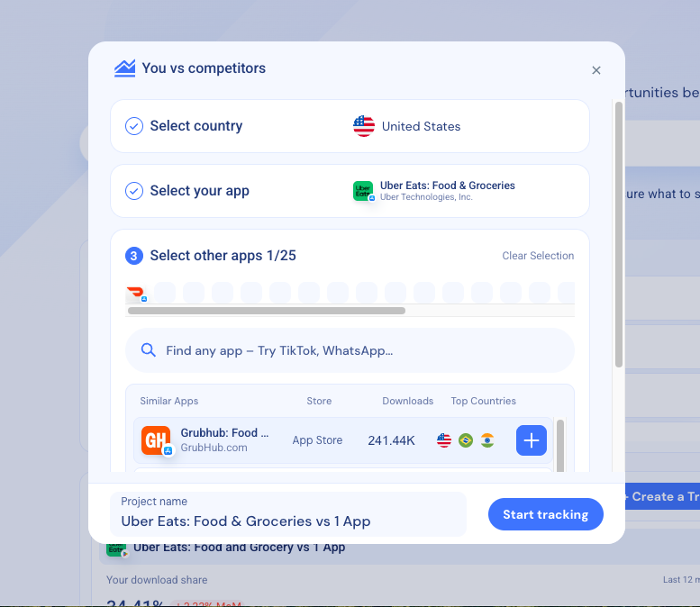Click the 241.44K downloads value
Screen dimensions: 700x607
(391, 441)
